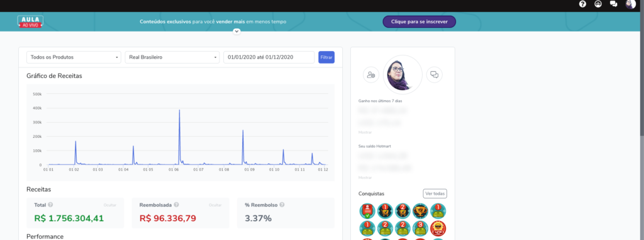Screen dimensions: 644x240
Task: Click the community globe icon in top bar
Action: [598, 4]
